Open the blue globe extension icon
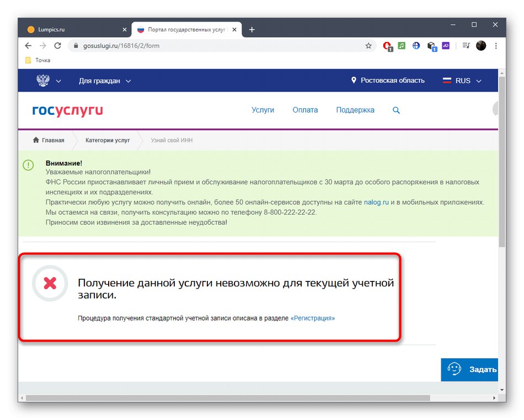 pos(416,45)
